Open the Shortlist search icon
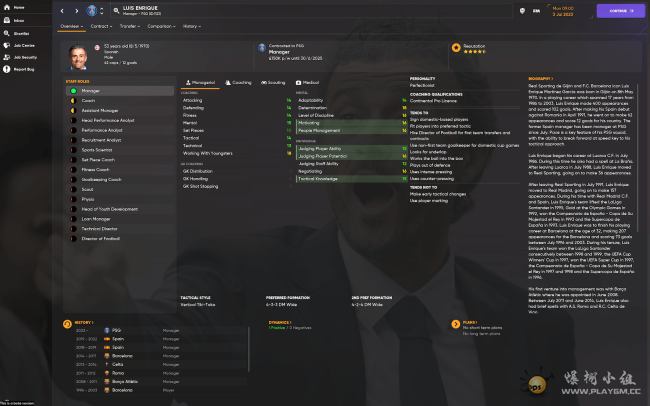Screen dimensions: 650x406 (x=7, y=33)
